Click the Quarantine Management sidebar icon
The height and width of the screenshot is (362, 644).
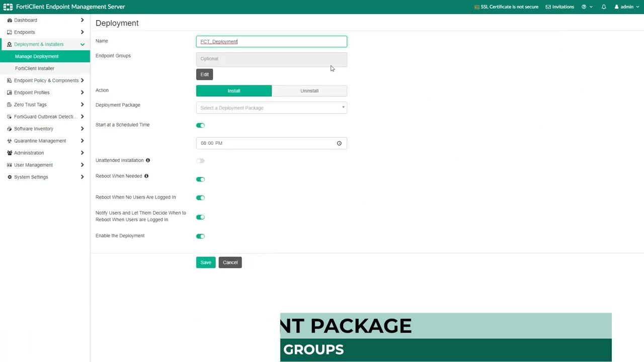point(10,141)
